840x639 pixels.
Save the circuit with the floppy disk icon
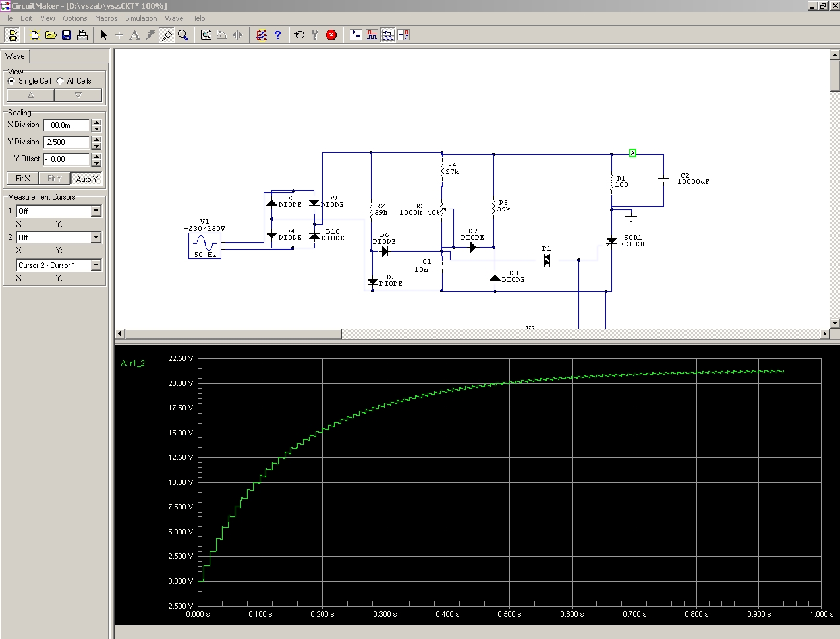pos(67,35)
